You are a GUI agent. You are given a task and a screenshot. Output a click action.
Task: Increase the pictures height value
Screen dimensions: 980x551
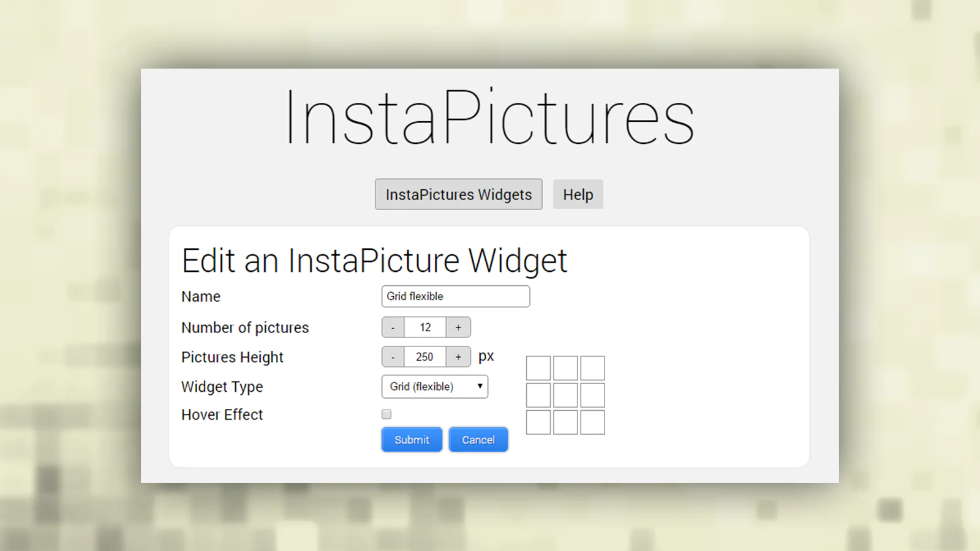click(458, 357)
